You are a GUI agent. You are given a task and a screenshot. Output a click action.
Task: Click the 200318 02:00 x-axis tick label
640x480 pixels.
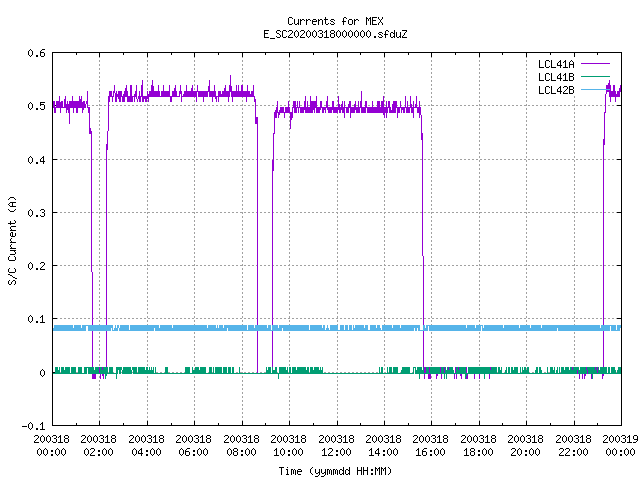[x=98, y=446]
